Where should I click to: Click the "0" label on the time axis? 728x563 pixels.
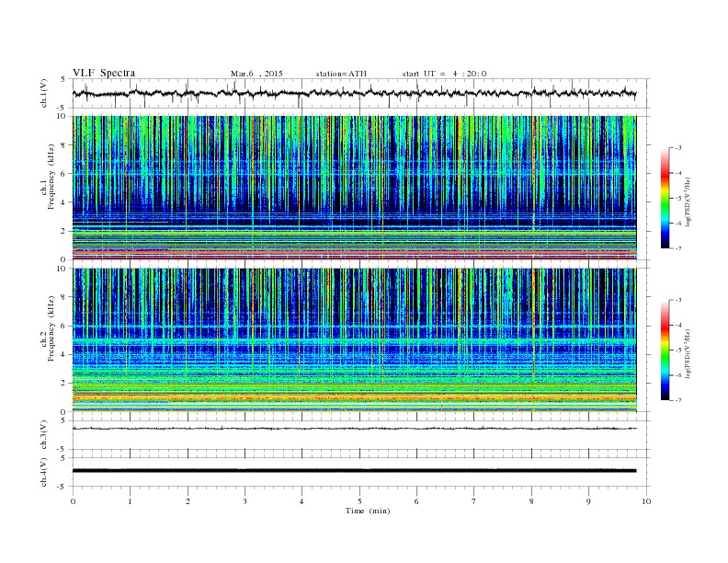pos(73,501)
